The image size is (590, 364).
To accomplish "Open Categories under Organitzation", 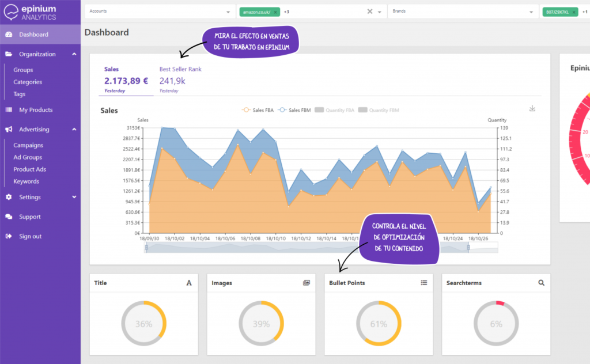I will 28,82.
